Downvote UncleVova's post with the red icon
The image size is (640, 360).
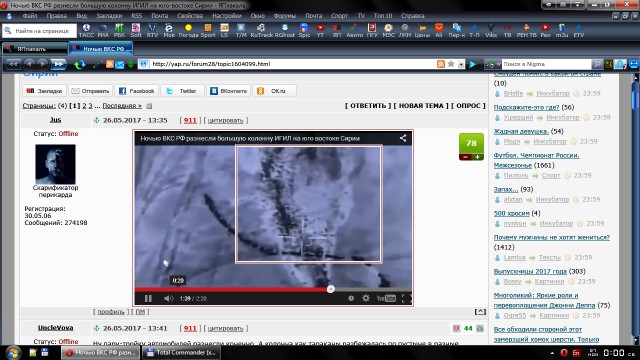coord(456,328)
